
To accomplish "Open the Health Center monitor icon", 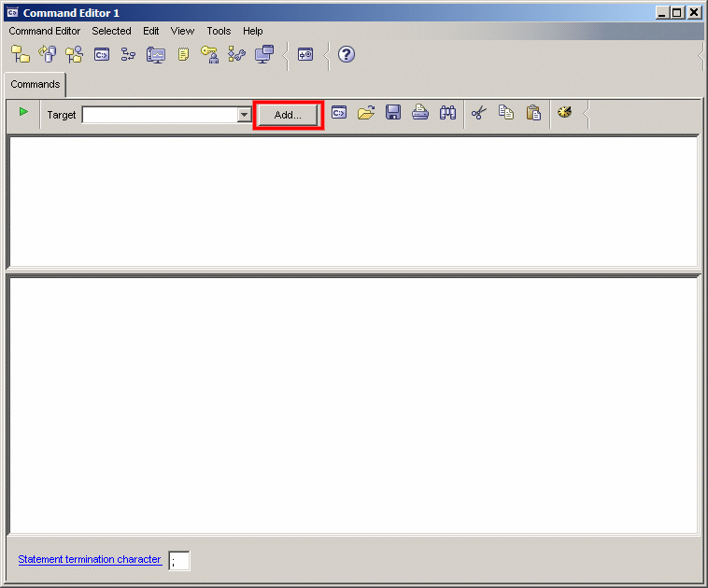I will pyautogui.click(x=156, y=55).
